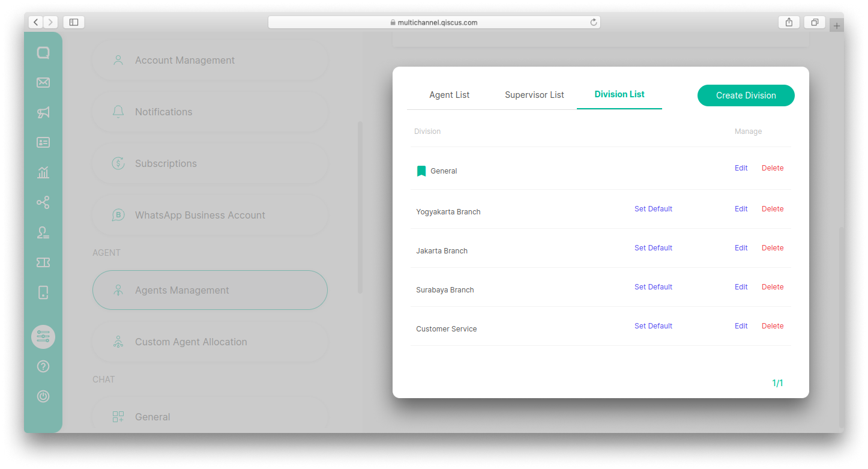Click the Jakarta Branch division name
The image size is (868, 469).
pos(442,251)
